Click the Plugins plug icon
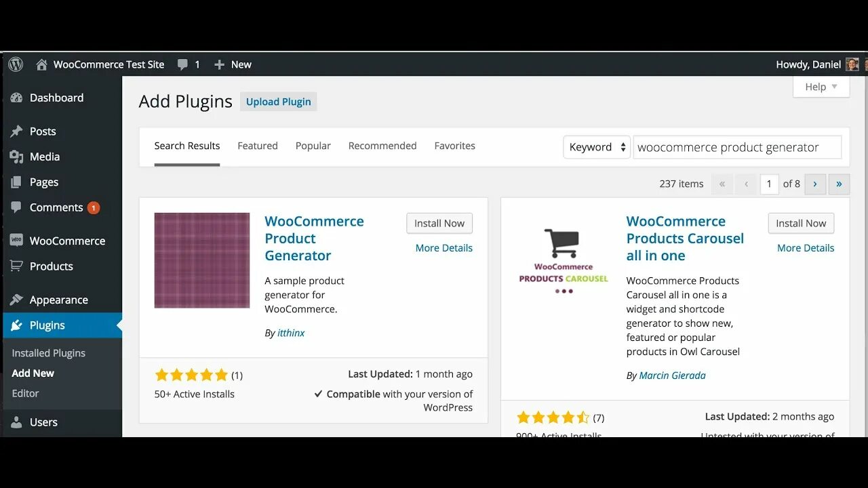This screenshot has height=488, width=868. [x=16, y=325]
